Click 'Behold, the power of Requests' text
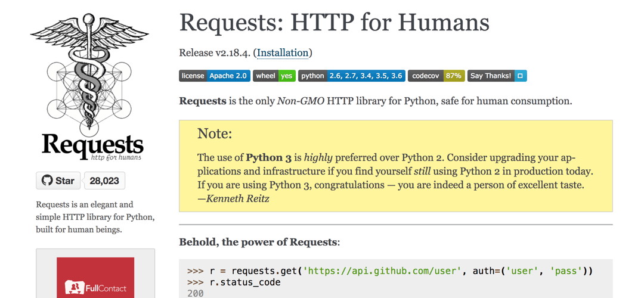The height and width of the screenshot is (298, 644). [259, 242]
